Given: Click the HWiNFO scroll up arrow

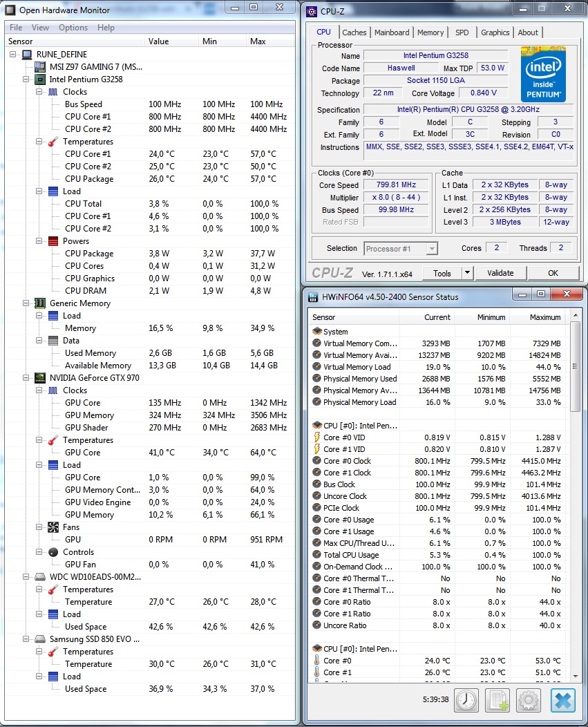Looking at the screenshot, I should click(575, 316).
